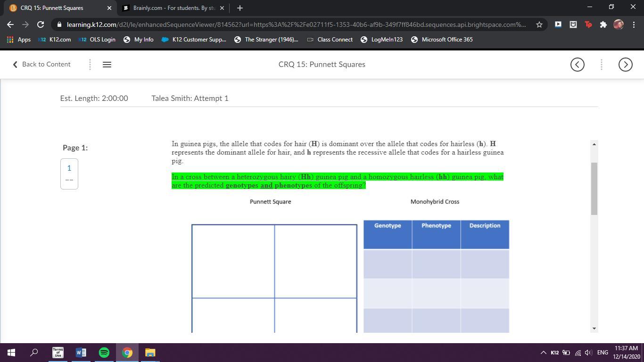Open Spotify from the taskbar
This screenshot has width=644, height=362.
(x=104, y=353)
